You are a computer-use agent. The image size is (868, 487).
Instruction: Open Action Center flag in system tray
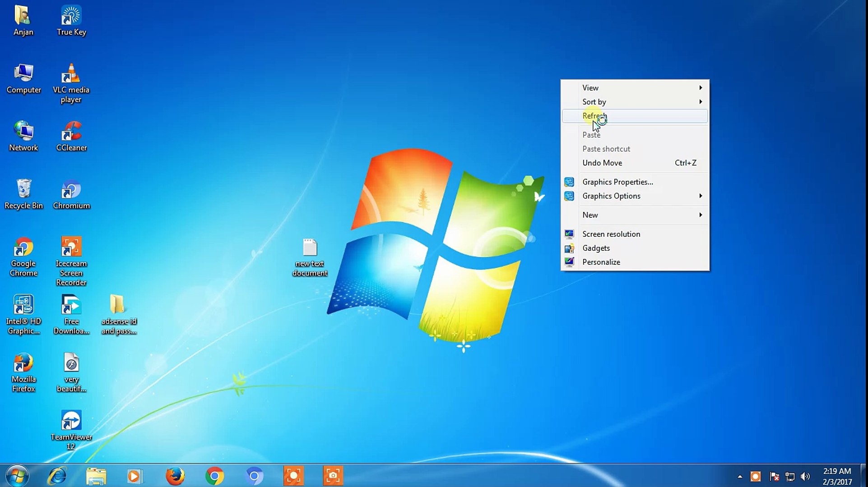tap(775, 476)
